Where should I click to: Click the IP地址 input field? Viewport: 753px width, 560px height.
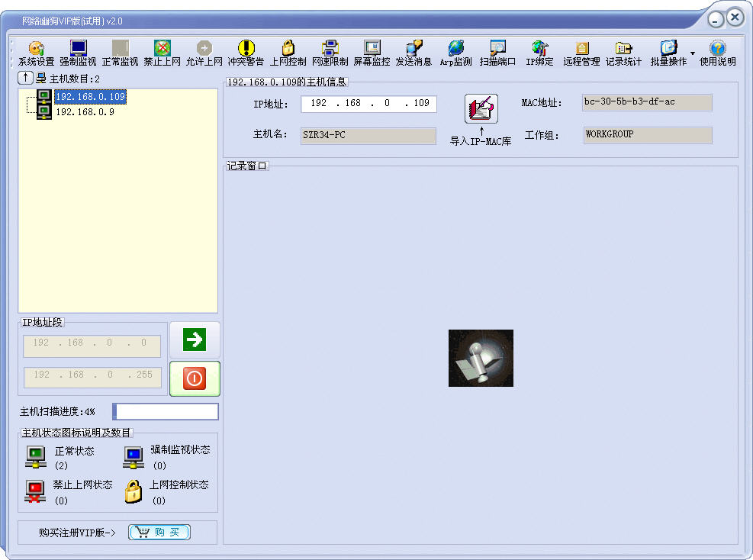point(368,104)
